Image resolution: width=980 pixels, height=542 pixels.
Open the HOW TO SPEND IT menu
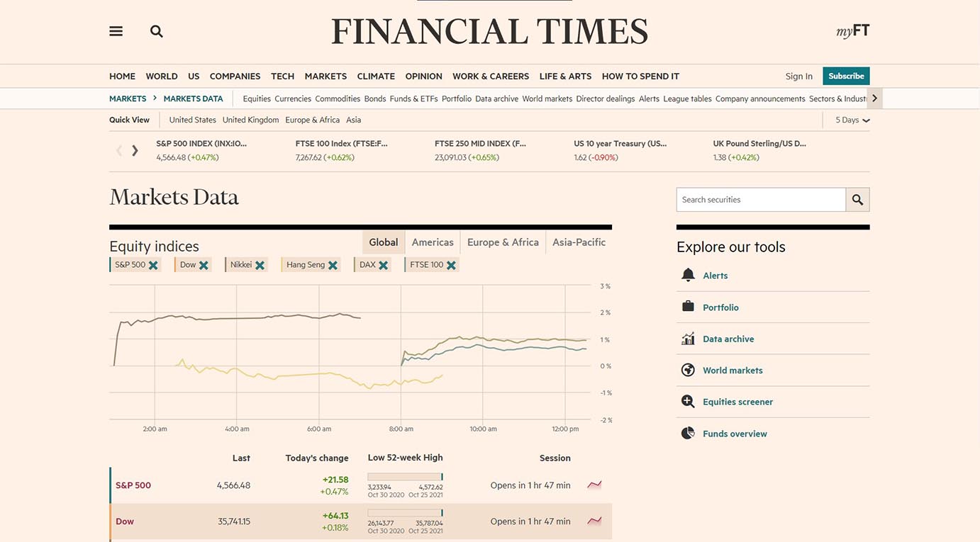[x=640, y=77]
